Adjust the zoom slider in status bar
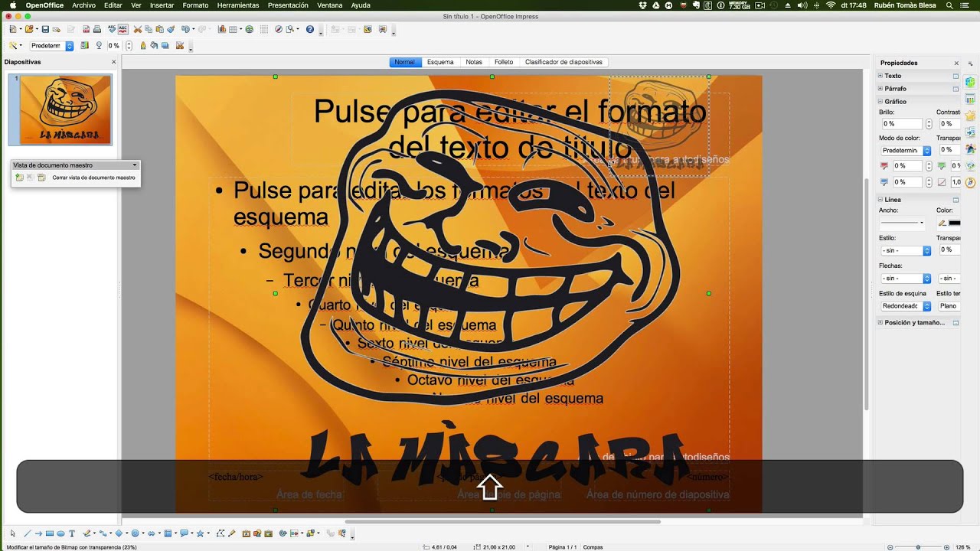Viewport: 980px width, 551px height. coord(918,547)
